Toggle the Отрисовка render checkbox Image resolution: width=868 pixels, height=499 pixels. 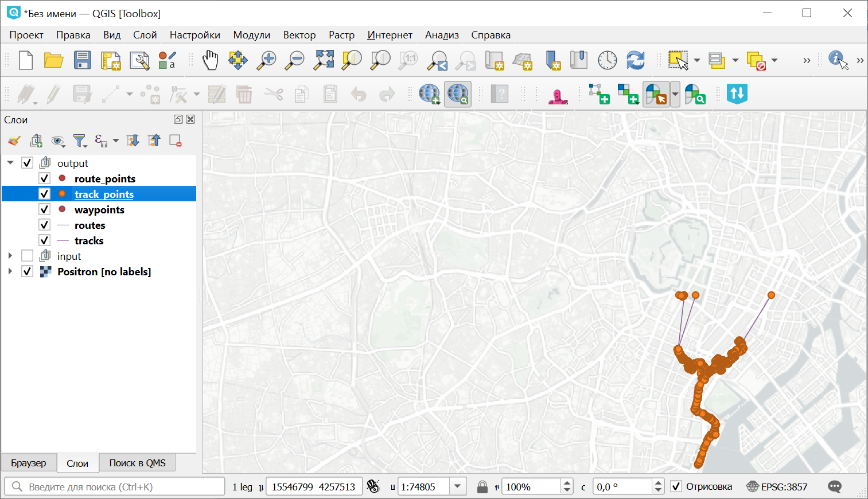[x=676, y=487]
